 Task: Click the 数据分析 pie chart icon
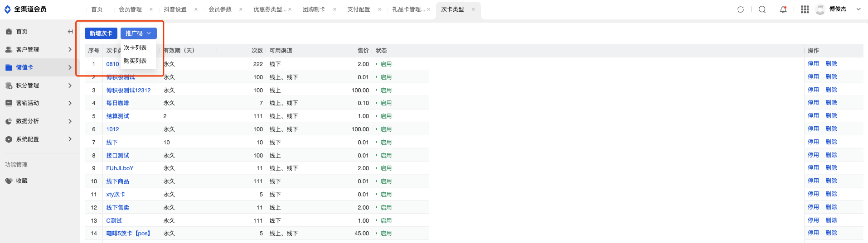pos(9,121)
